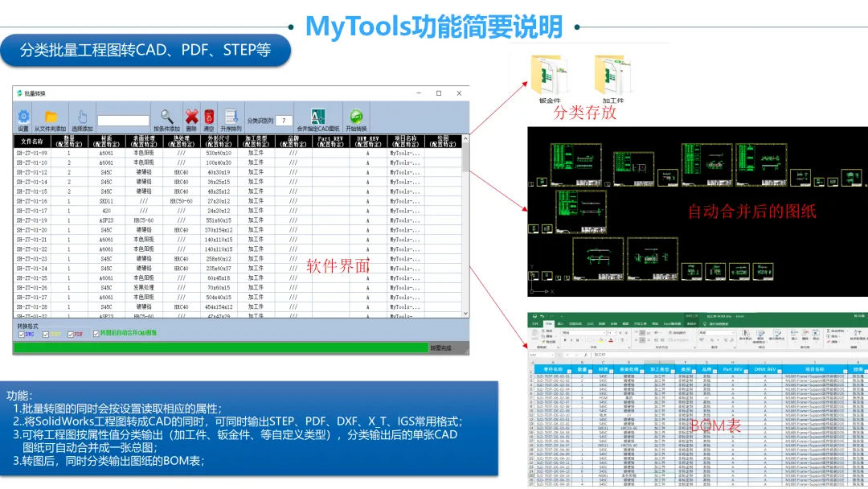
Task: Open the 钣金件 folder icon
Action: (549, 76)
